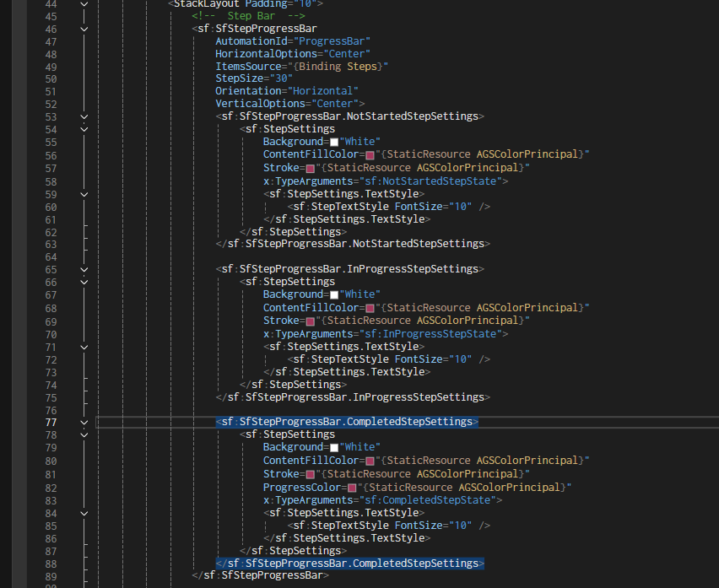Click the White Background swatch on line 55

pyautogui.click(x=334, y=143)
